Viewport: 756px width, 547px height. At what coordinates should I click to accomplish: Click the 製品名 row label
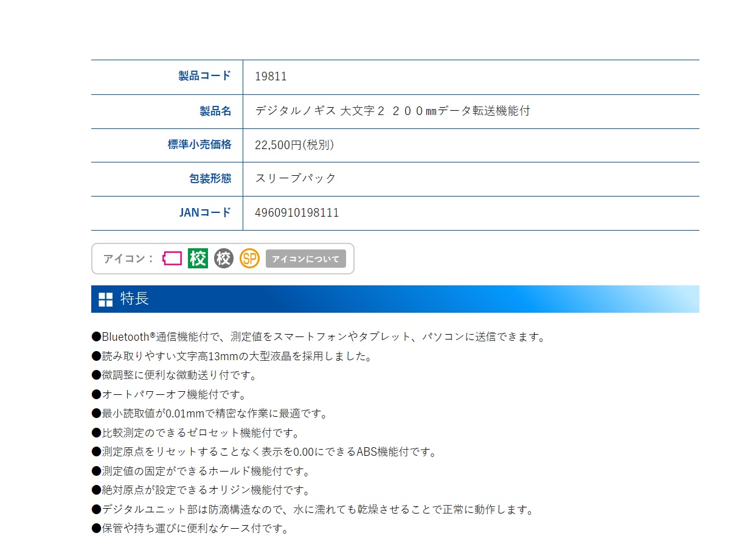click(x=216, y=111)
